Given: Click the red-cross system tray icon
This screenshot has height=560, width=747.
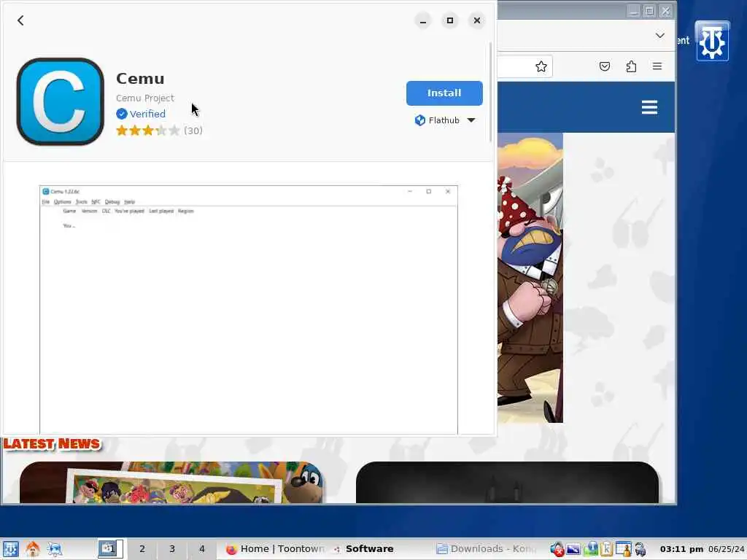Looking at the screenshot, I should point(557,549).
